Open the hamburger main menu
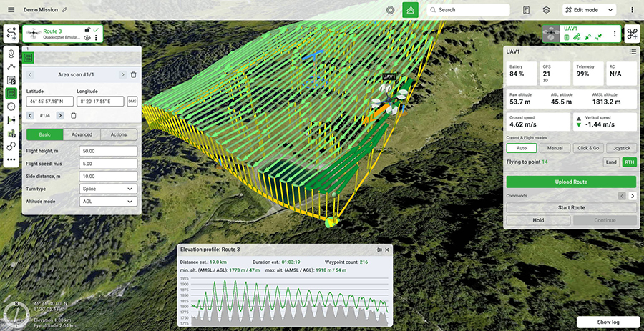This screenshot has width=644, height=331. click(x=11, y=10)
